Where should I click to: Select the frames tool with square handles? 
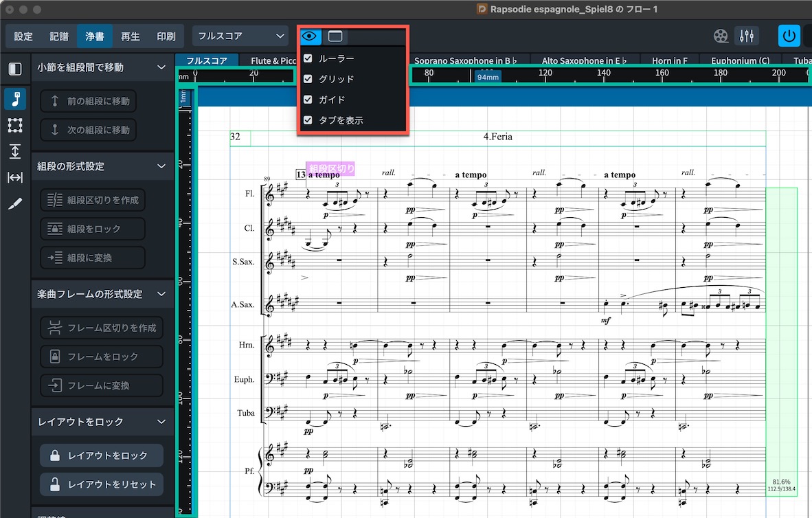click(15, 125)
